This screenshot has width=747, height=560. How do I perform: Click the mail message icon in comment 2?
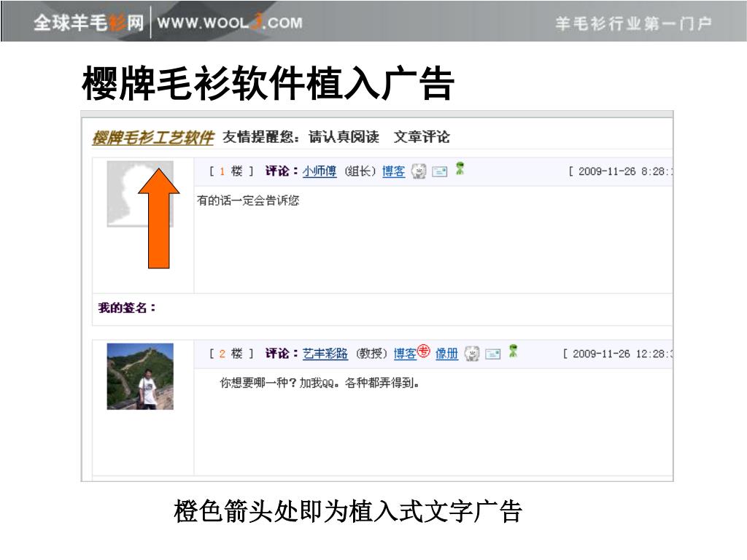(x=492, y=354)
